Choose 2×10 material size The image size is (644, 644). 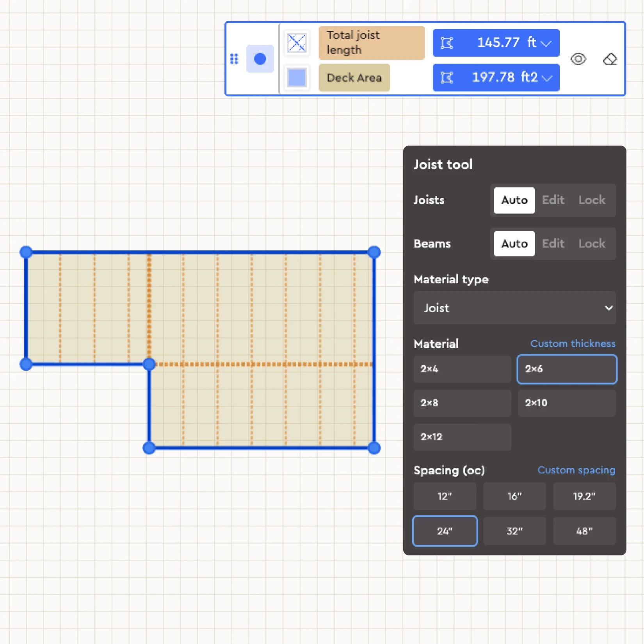(567, 403)
